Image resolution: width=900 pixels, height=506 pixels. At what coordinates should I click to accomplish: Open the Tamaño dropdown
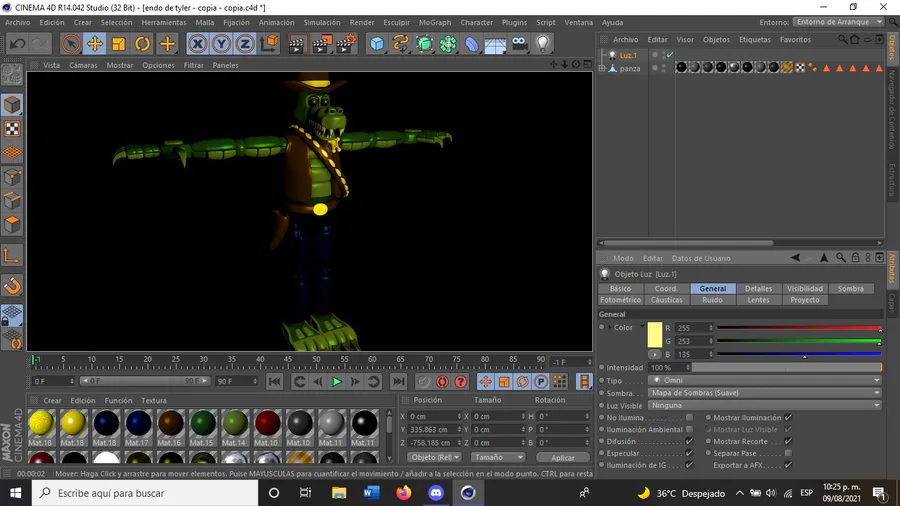[498, 457]
